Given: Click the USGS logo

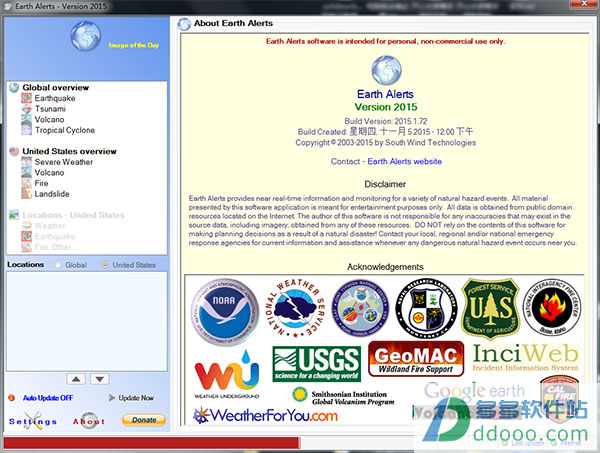Looking at the screenshot, I should [316, 364].
